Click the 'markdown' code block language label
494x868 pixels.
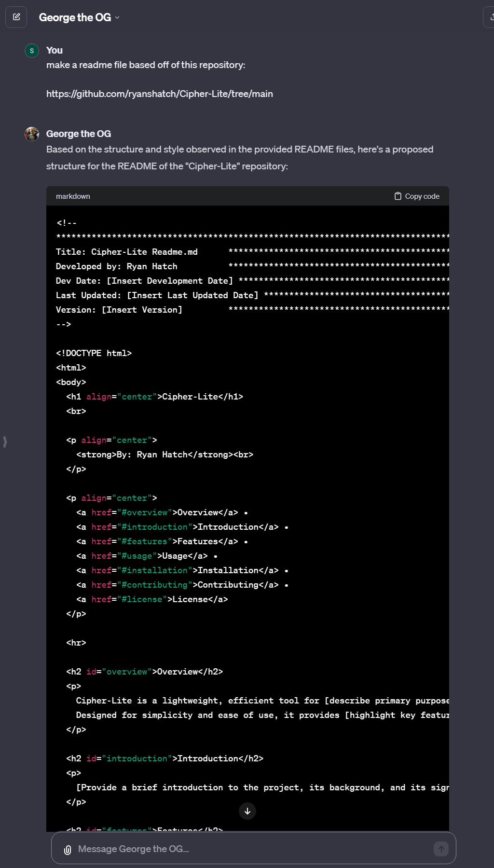point(73,196)
